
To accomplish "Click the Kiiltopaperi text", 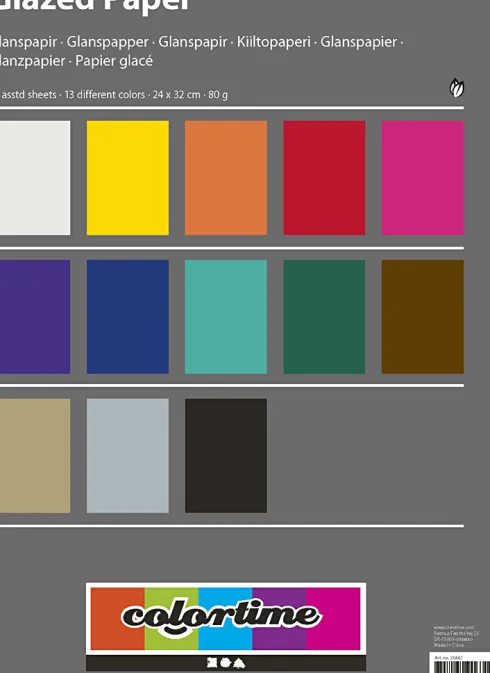I will tap(274, 42).
